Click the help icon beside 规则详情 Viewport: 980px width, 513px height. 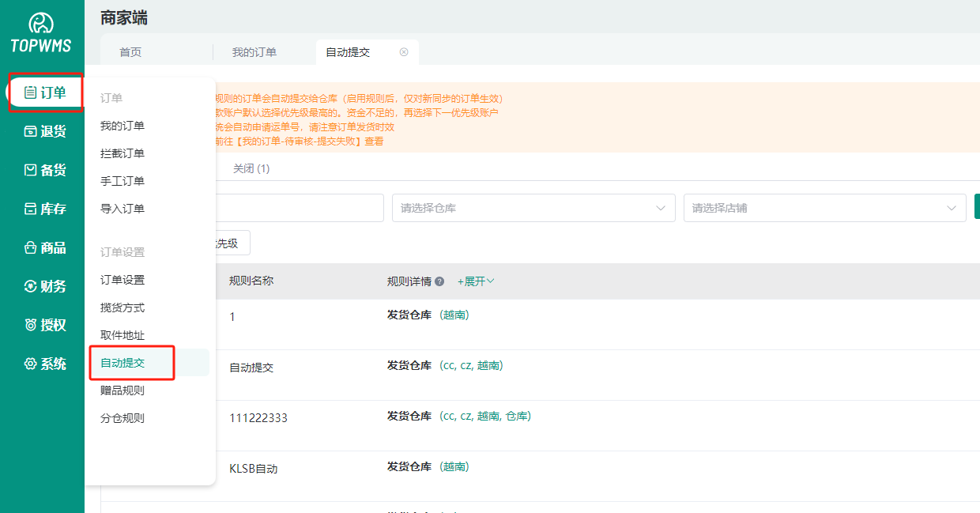coord(439,281)
